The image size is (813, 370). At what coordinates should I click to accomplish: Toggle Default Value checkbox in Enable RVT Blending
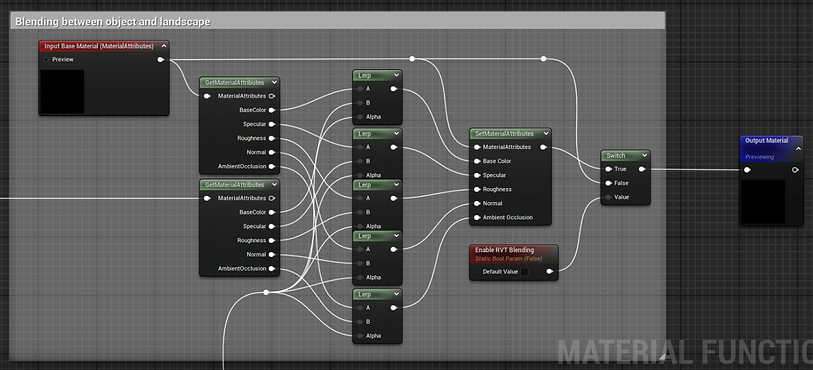tap(525, 272)
